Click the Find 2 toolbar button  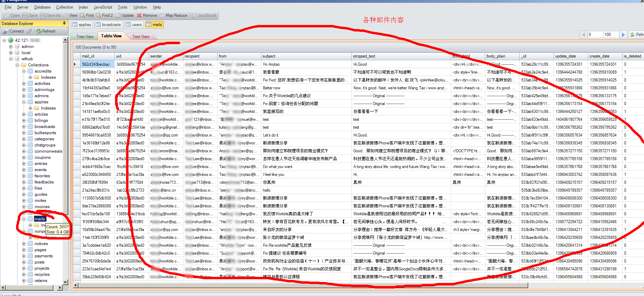coord(104,15)
